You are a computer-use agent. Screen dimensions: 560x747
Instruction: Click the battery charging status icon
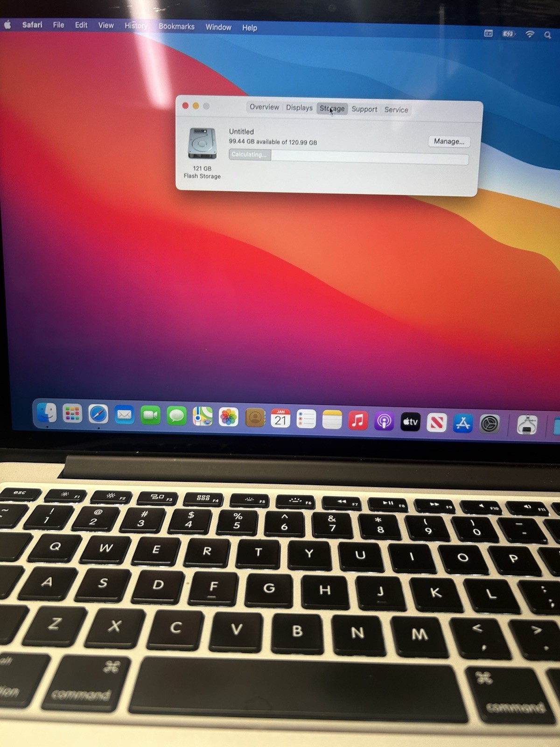508,34
